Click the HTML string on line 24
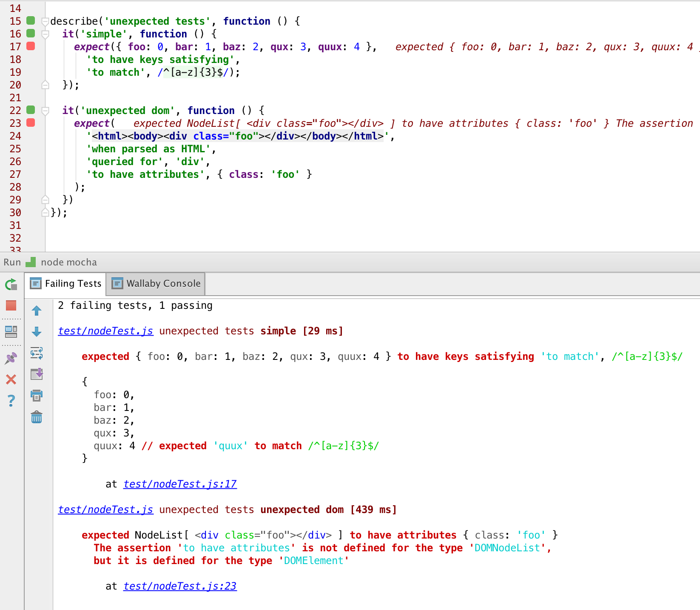The height and width of the screenshot is (610, 700). (x=238, y=136)
